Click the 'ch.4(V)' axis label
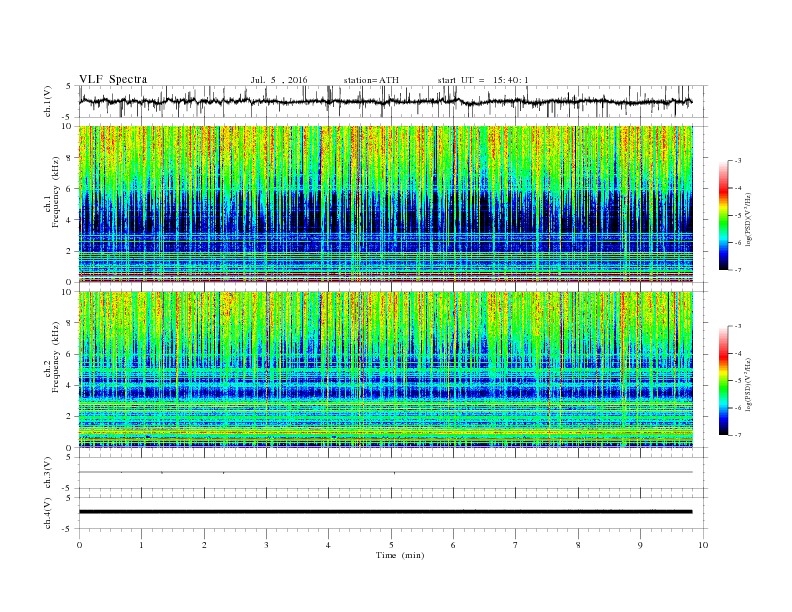This screenshot has height=612, width=792. click(x=48, y=514)
